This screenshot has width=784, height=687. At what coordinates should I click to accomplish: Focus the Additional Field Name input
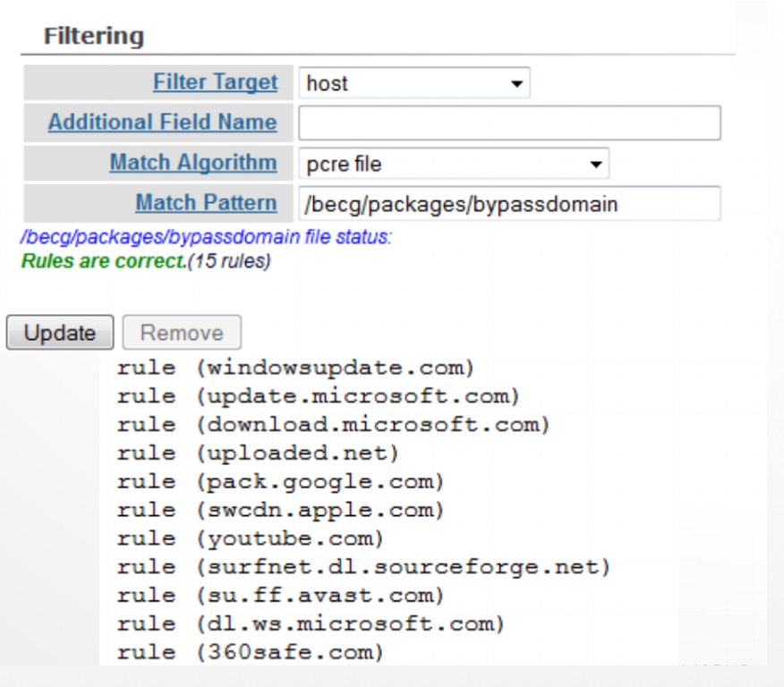click(x=509, y=123)
